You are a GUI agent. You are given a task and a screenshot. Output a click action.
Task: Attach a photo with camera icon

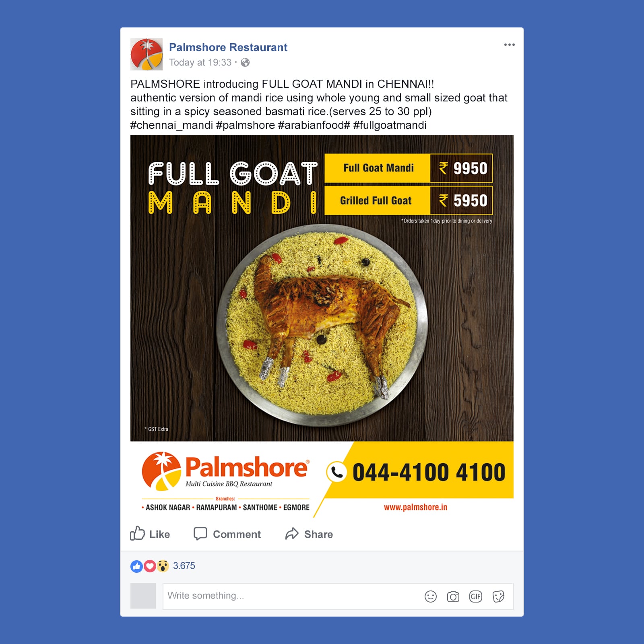pos(453,597)
